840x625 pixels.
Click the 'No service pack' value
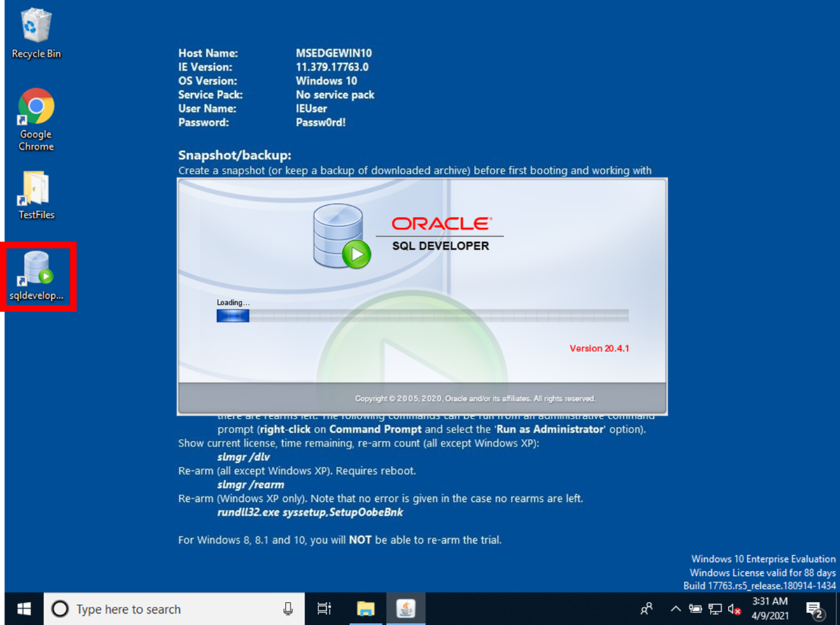(x=335, y=94)
